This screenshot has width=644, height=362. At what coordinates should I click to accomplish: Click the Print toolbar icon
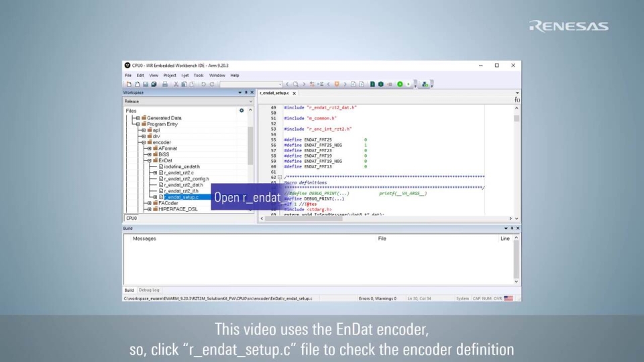164,84
